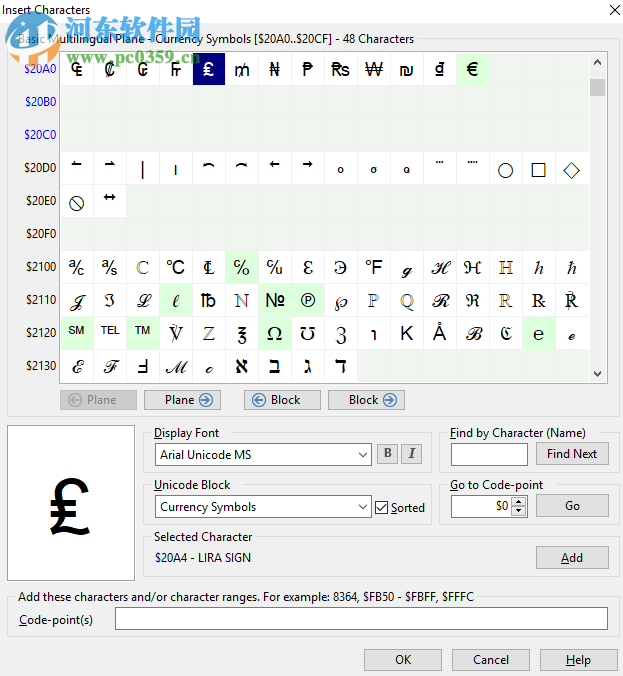
Task: Select the Dong sign character
Action: coord(440,69)
